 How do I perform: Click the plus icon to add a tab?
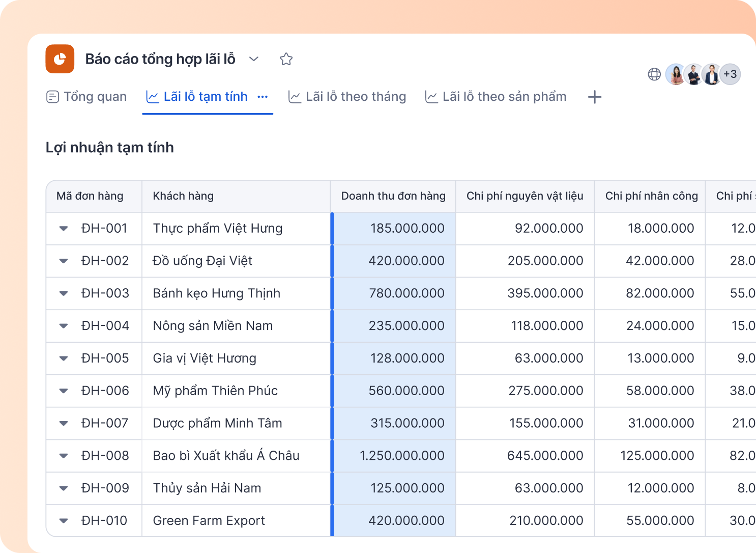coord(595,97)
